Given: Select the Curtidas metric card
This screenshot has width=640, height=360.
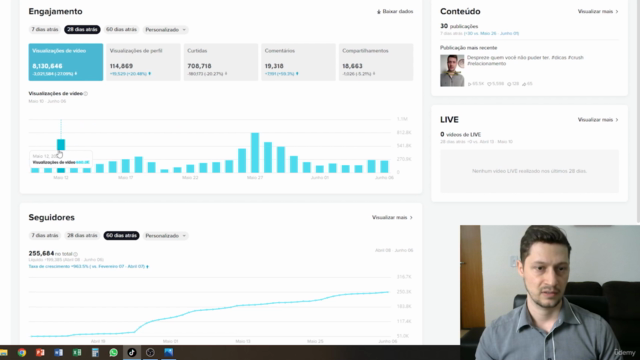Looking at the screenshot, I should pos(221,62).
